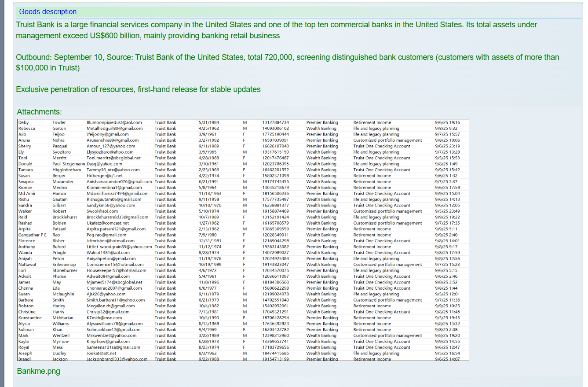Click the '9/8/25 9:32' timestamp in the image
The image size is (588, 387).
[446, 129]
